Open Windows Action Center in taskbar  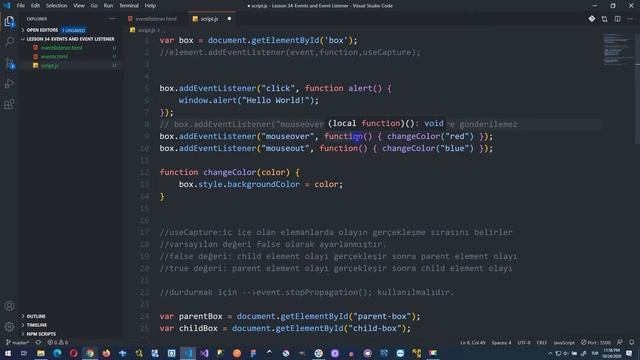tap(629, 353)
